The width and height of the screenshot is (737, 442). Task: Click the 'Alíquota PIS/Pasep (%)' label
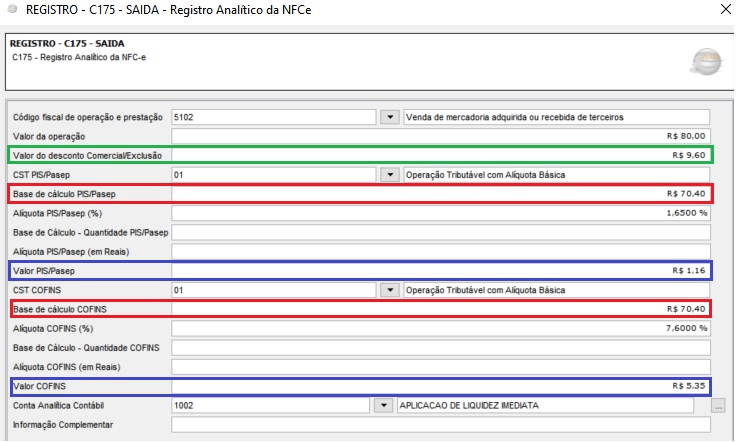57,213
